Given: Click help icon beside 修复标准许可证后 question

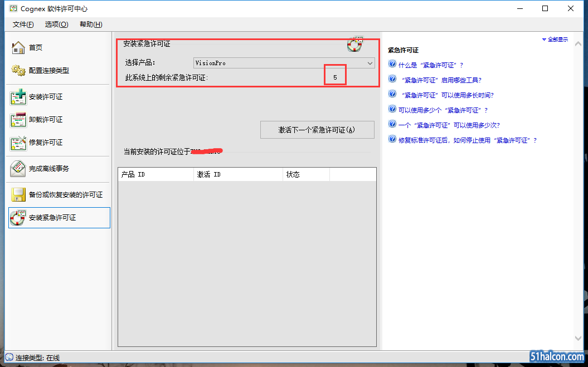Looking at the screenshot, I should (392, 139).
